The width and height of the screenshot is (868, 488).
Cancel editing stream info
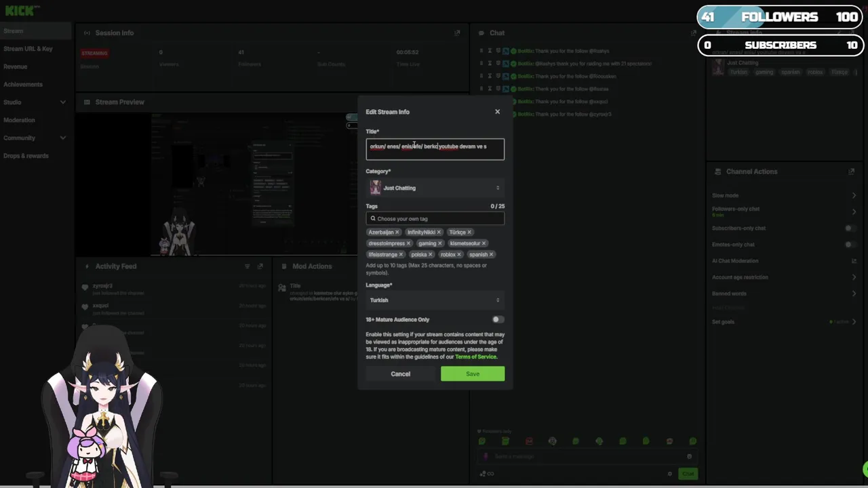coord(400,373)
